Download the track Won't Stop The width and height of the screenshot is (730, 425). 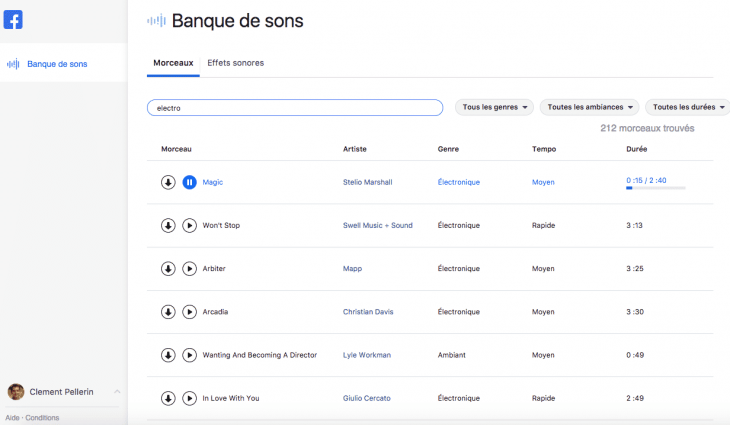(168, 226)
